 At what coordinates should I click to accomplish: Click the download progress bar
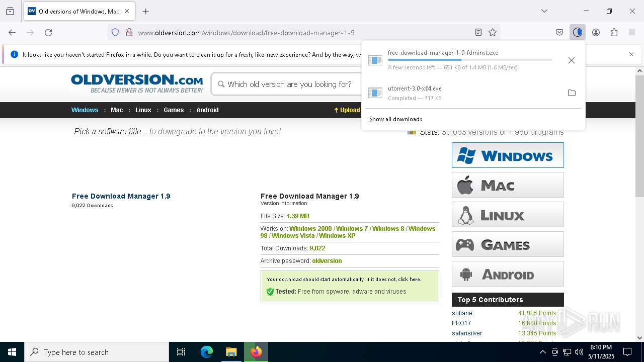coord(470,60)
